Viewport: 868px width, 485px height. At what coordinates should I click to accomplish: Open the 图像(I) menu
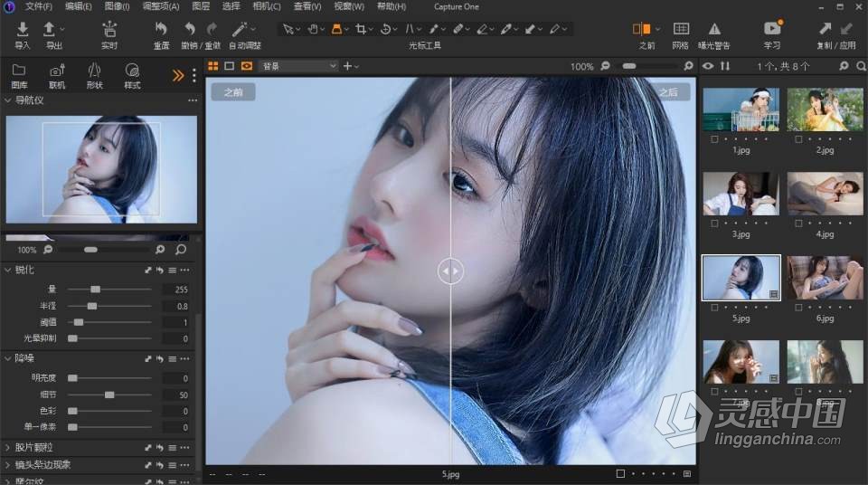[117, 6]
